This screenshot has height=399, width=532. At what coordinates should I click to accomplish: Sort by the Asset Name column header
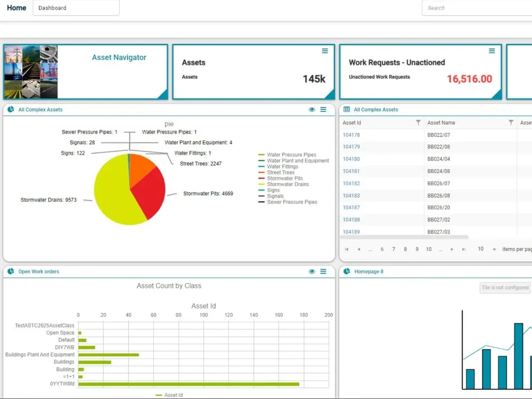coord(441,122)
